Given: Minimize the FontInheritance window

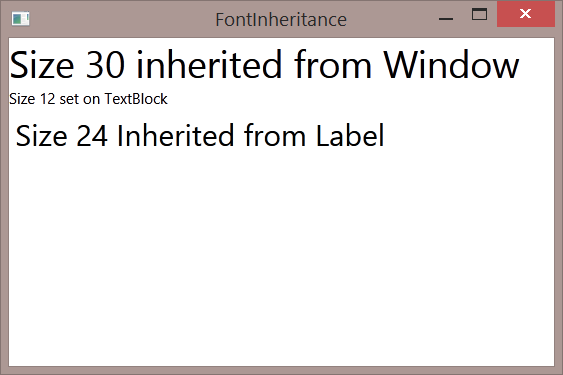Looking at the screenshot, I should (x=446, y=18).
